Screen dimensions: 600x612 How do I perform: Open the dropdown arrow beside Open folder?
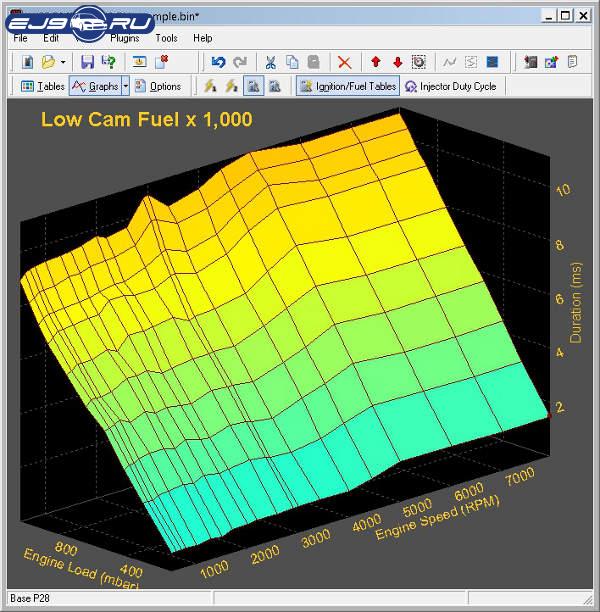pos(64,62)
